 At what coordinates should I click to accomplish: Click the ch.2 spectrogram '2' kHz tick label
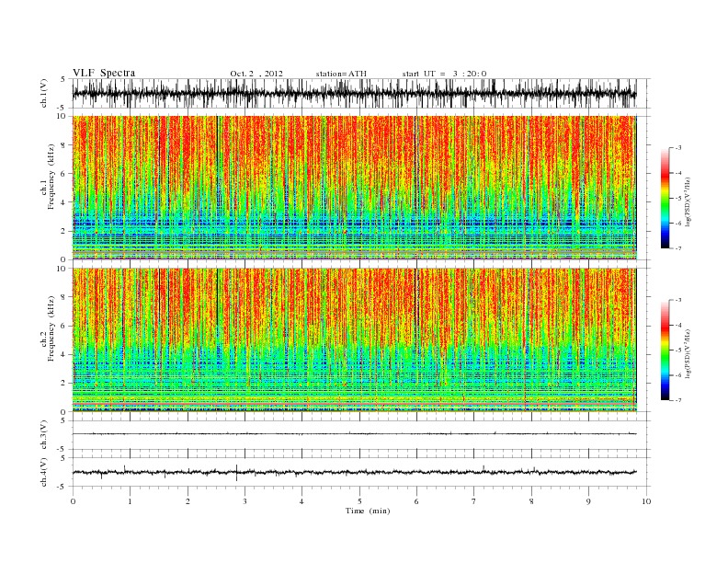coord(63,384)
